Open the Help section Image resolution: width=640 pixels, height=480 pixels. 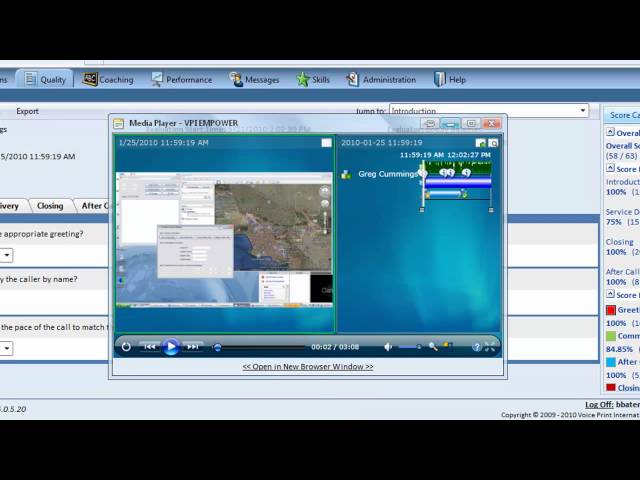pos(450,80)
